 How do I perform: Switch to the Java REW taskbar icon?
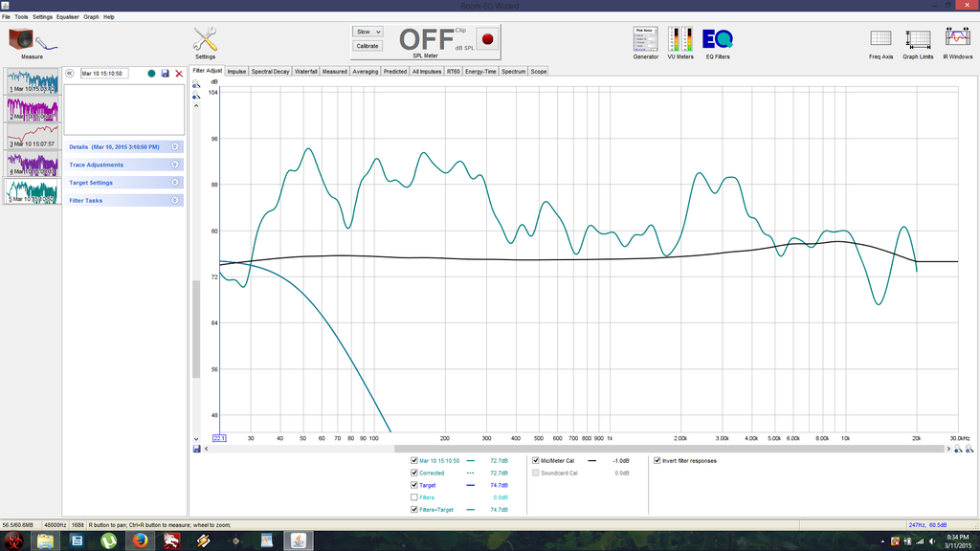[x=299, y=540]
